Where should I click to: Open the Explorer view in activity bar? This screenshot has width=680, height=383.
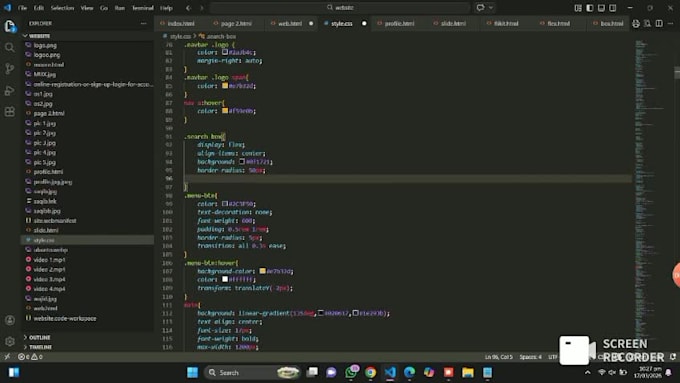(x=10, y=26)
